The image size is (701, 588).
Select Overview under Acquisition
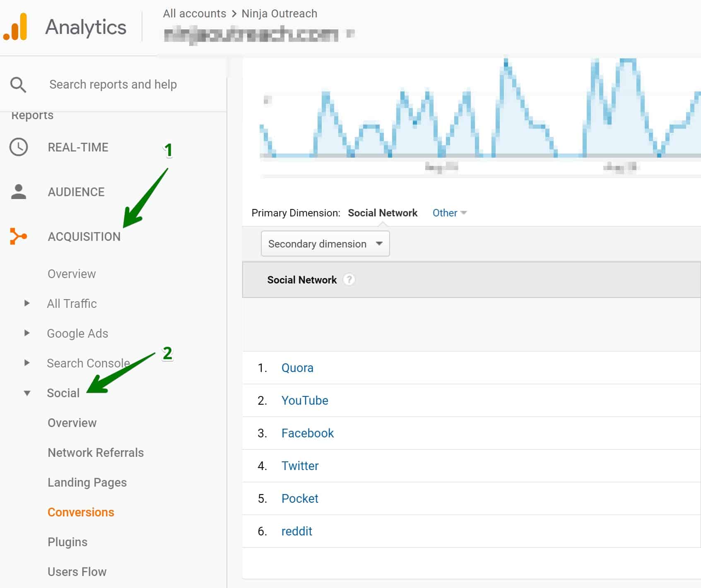click(72, 274)
